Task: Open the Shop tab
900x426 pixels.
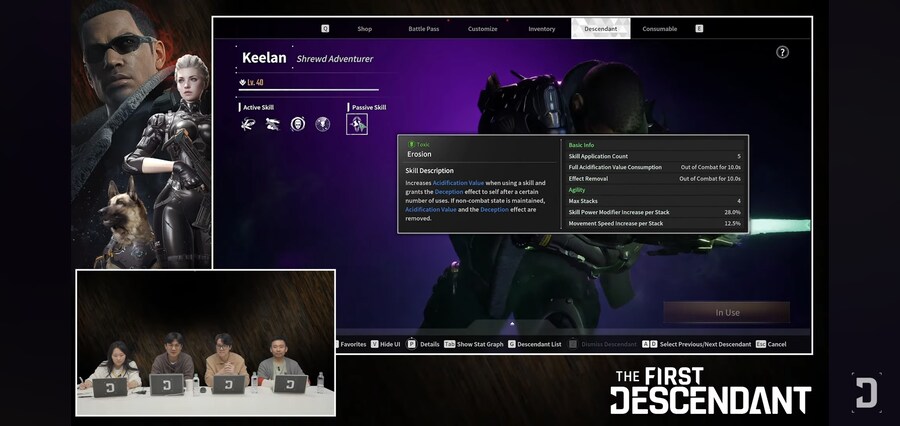Action: click(x=364, y=29)
